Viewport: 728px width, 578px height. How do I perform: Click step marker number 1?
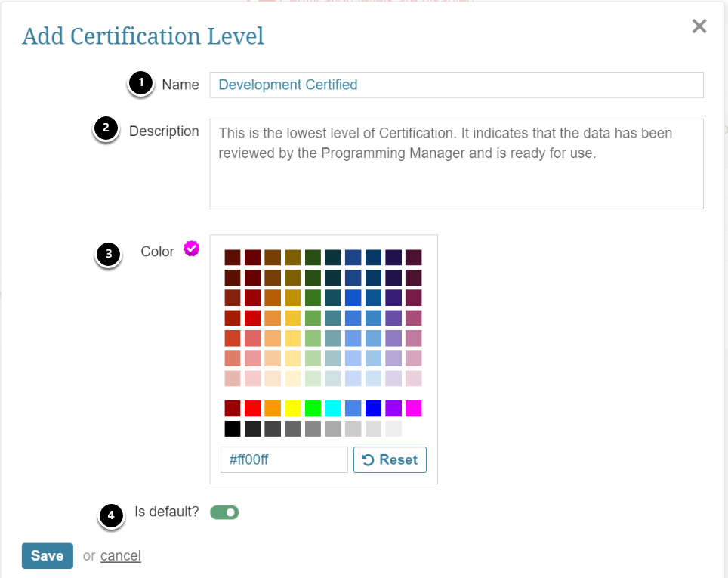pyautogui.click(x=140, y=84)
